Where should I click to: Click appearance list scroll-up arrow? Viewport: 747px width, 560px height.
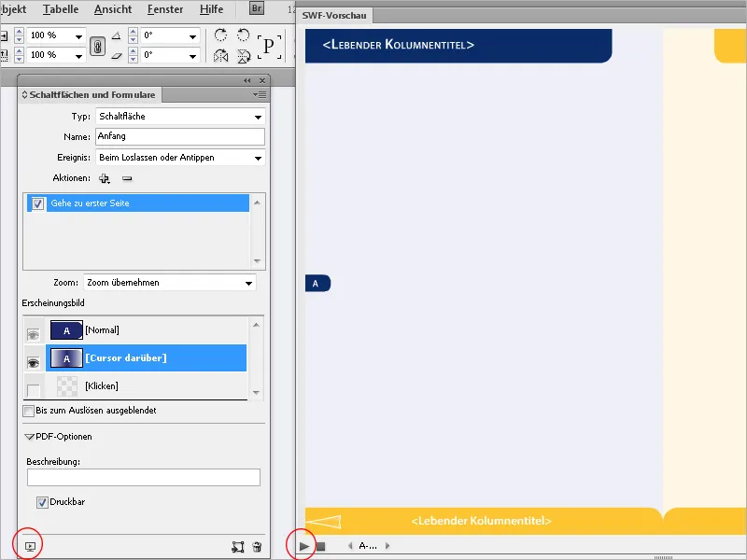pos(256,325)
